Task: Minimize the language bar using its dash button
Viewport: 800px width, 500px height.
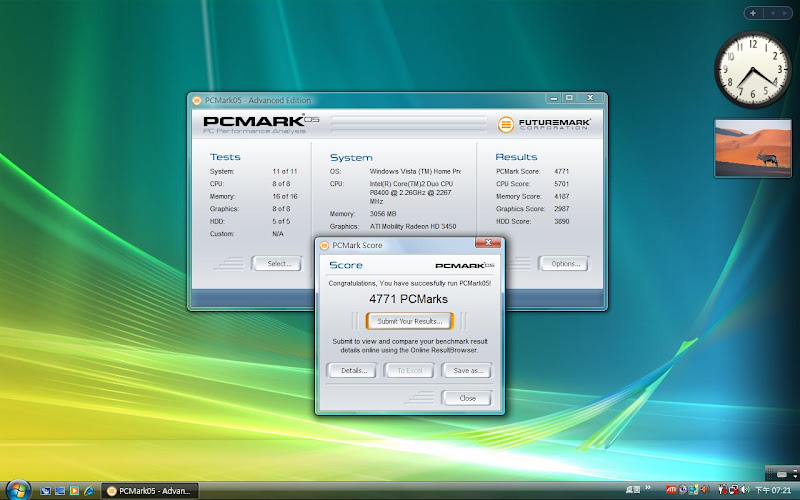Action: point(795,471)
